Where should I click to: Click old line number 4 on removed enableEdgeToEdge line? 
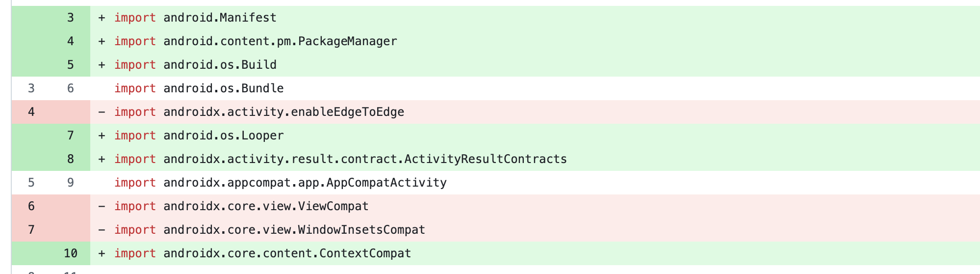[x=31, y=112]
